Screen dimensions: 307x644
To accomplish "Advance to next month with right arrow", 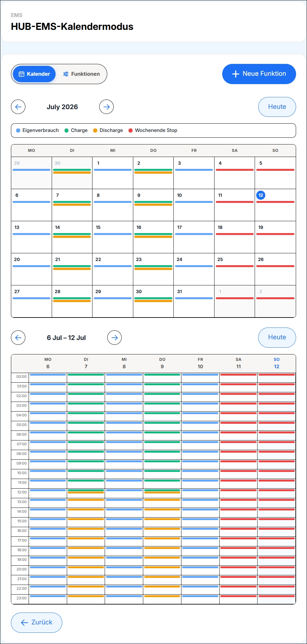I will 106,107.
